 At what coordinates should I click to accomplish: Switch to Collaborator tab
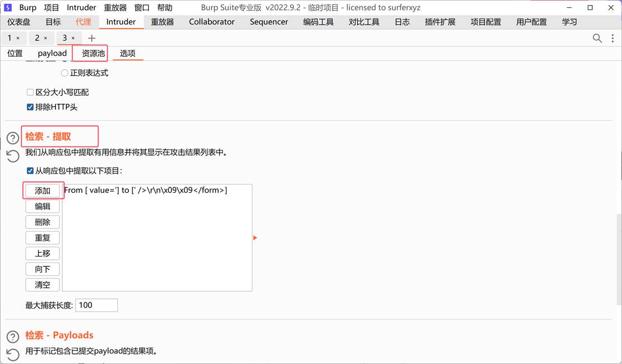point(212,22)
